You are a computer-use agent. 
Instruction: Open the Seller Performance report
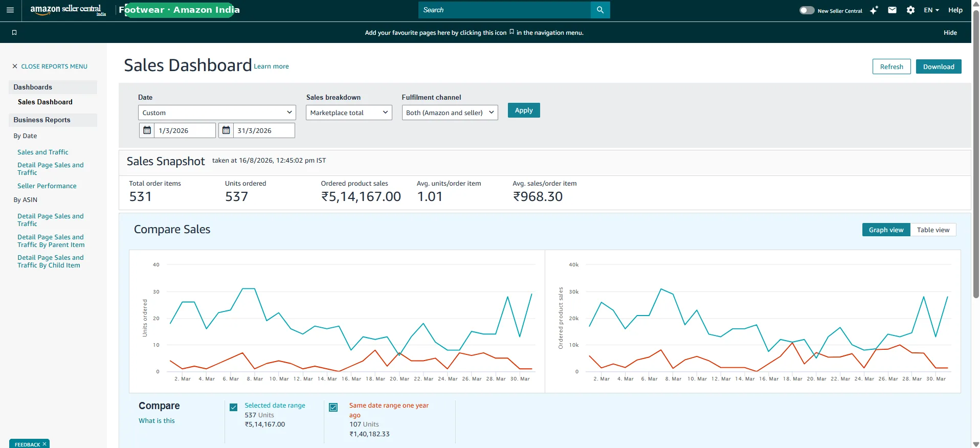47,186
